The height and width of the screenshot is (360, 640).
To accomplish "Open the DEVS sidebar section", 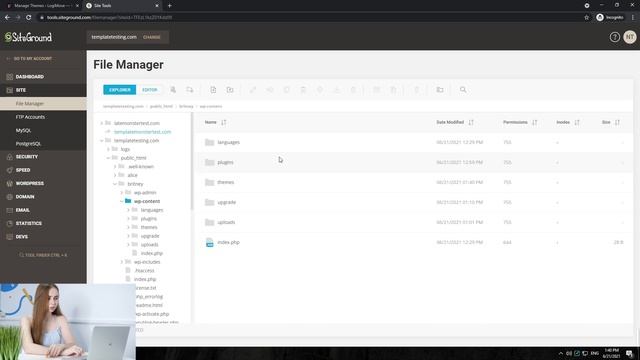I will 22,237.
